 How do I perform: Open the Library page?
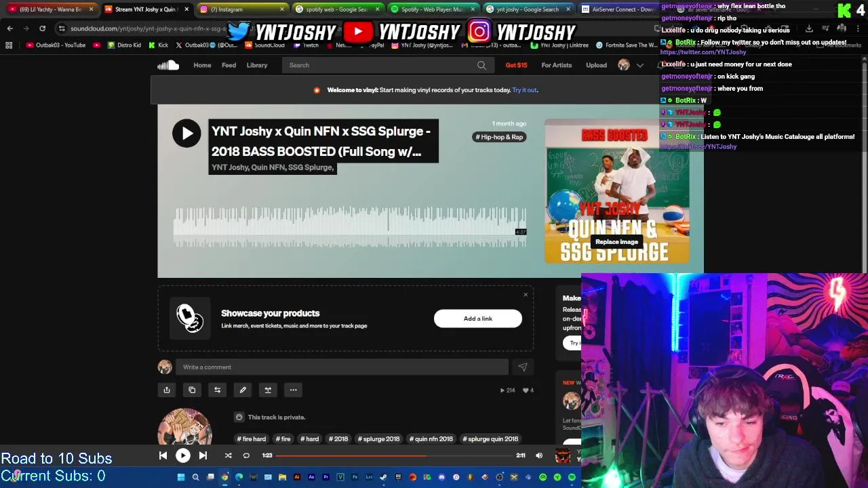(x=257, y=65)
